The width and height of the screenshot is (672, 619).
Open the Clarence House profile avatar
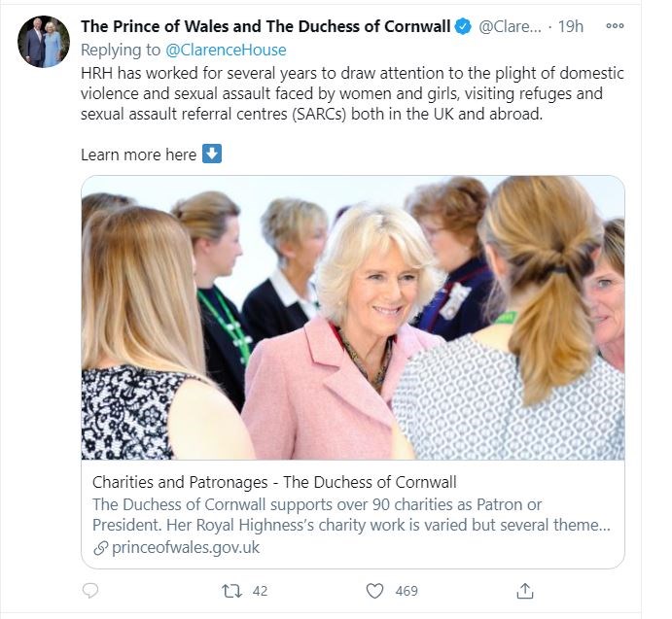tap(45, 42)
